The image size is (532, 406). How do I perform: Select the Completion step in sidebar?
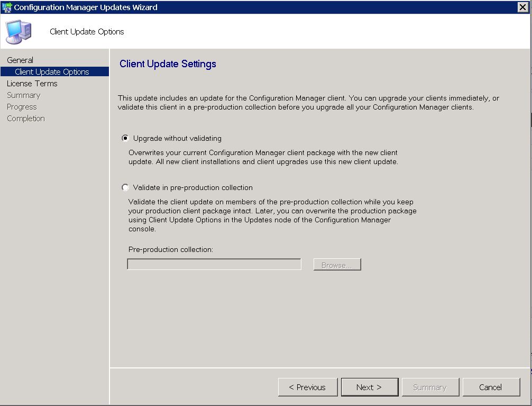(x=26, y=119)
